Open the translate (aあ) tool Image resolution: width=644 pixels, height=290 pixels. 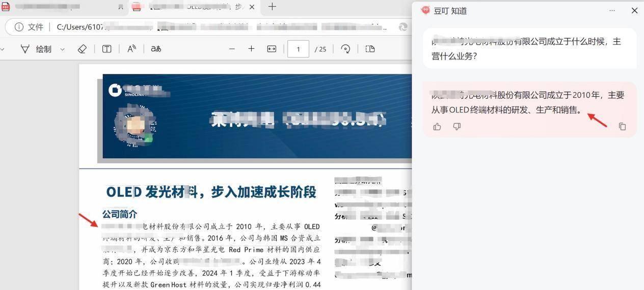coord(156,49)
